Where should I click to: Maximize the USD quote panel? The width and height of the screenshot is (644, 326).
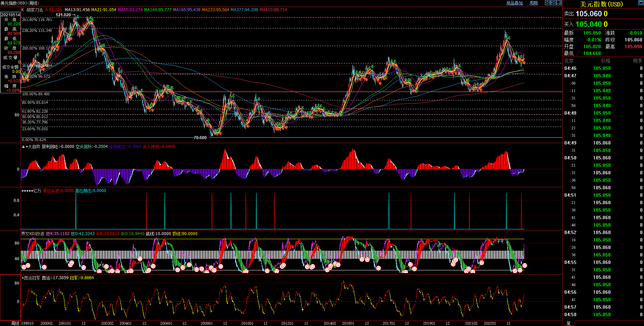click(641, 3)
